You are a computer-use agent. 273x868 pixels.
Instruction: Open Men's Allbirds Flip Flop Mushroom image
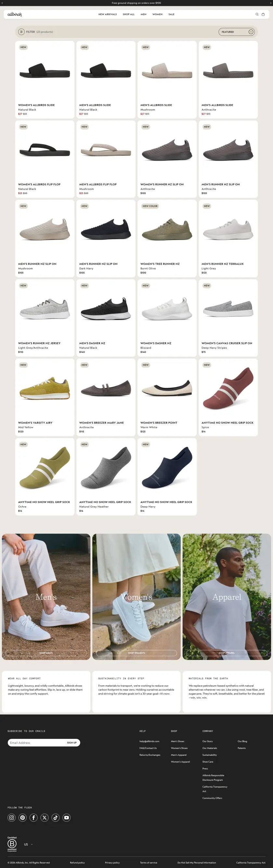click(x=106, y=150)
